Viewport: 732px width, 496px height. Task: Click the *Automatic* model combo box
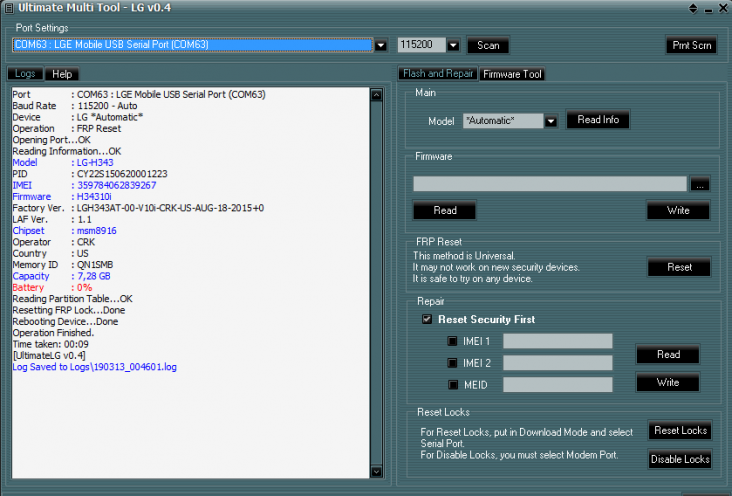coord(503,121)
